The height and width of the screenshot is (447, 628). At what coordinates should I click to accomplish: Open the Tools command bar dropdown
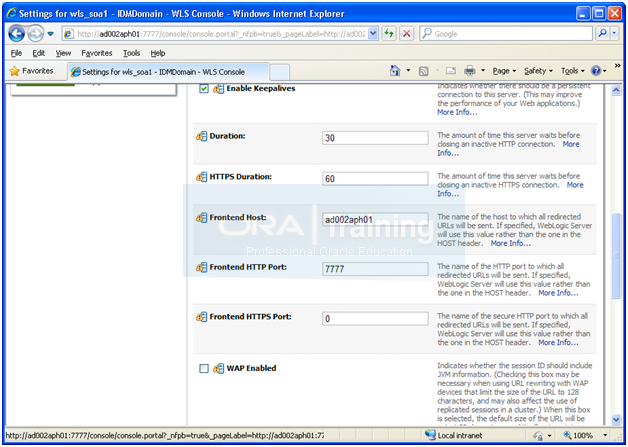[572, 71]
